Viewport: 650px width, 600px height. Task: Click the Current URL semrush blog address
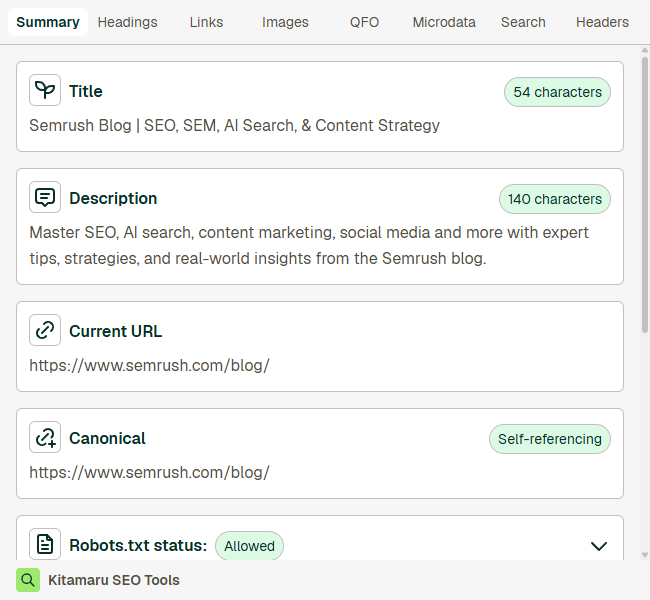point(149,365)
